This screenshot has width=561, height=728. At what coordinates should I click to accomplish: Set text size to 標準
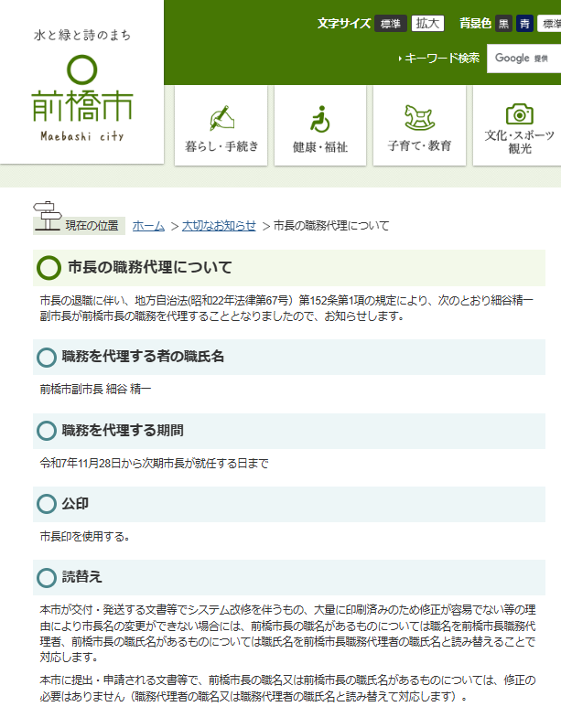point(390,24)
